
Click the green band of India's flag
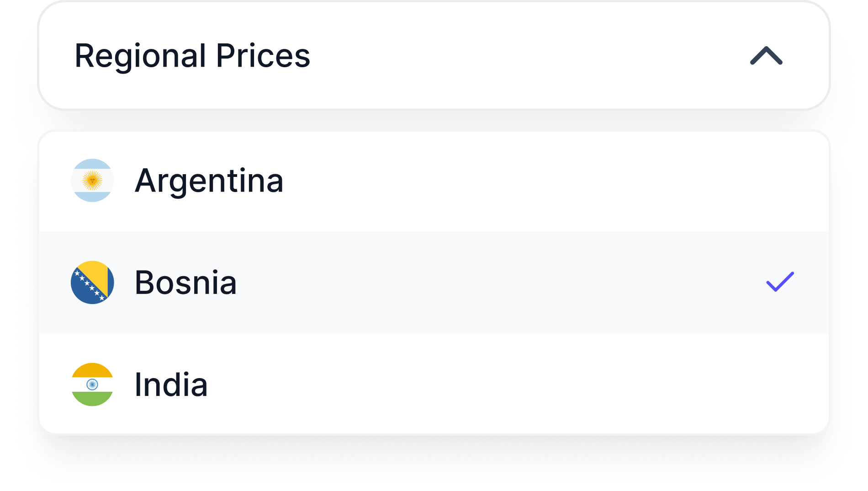(x=92, y=399)
